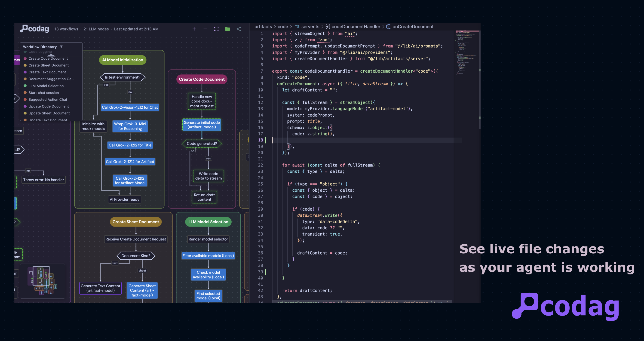This screenshot has width=644, height=341.
Task: Click the zoom out minus icon
Action: [205, 29]
